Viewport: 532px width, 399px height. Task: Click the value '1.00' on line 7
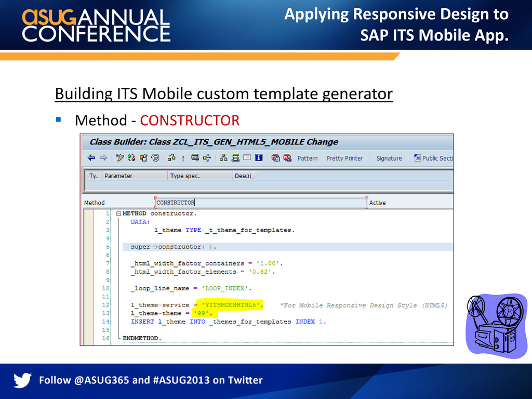coord(268,263)
